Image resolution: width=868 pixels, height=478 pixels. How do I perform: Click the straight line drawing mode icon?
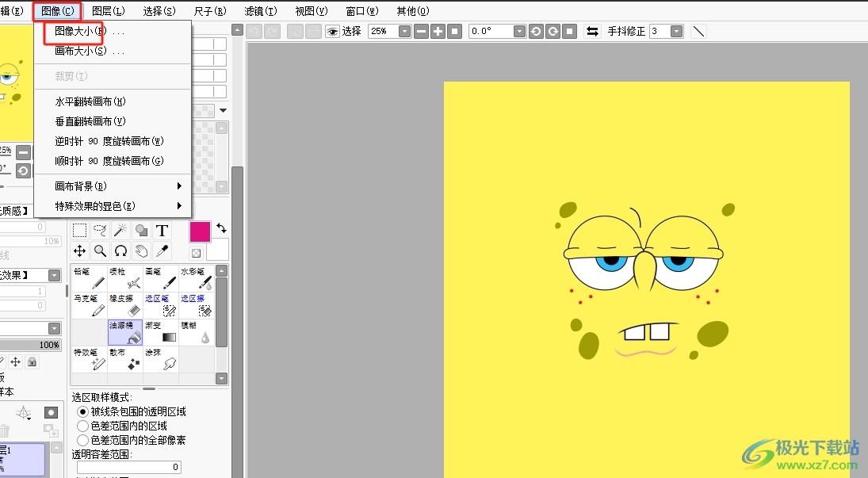698,32
